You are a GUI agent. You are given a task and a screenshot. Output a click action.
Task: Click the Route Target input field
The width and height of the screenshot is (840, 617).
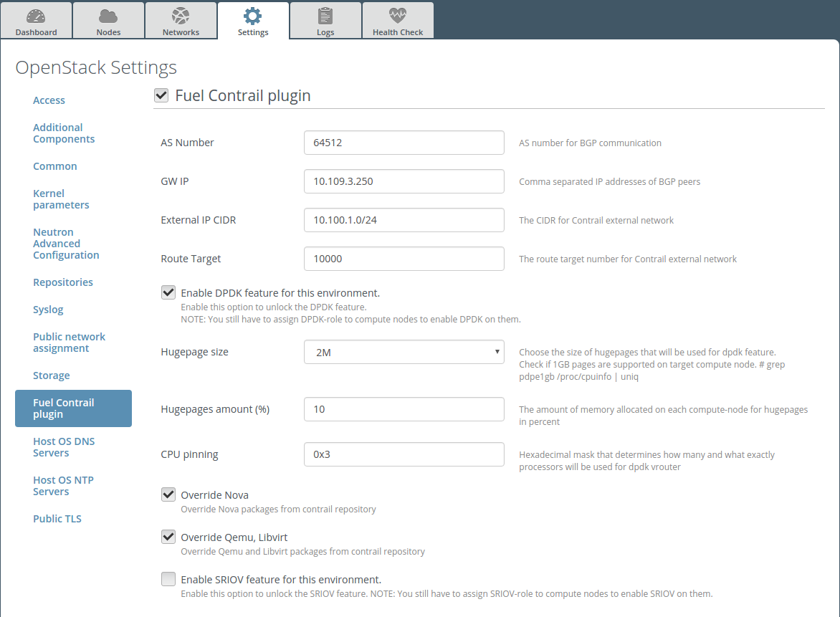(x=404, y=259)
